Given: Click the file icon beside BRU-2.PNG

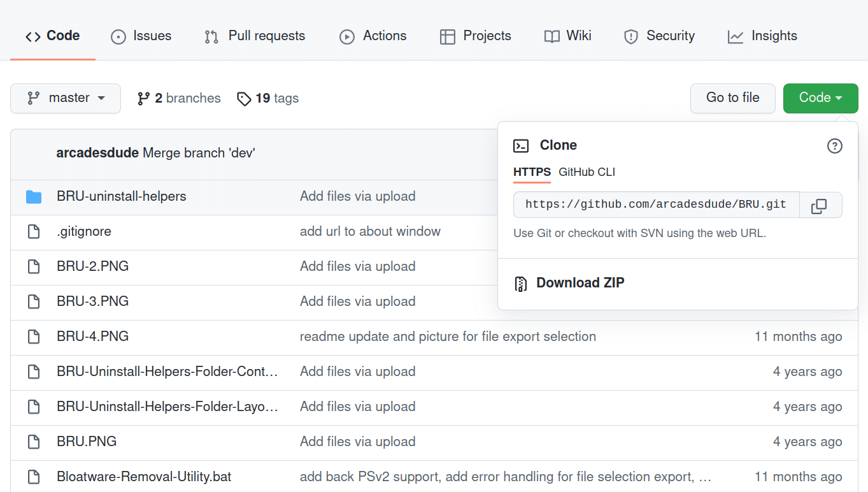Looking at the screenshot, I should click(34, 266).
